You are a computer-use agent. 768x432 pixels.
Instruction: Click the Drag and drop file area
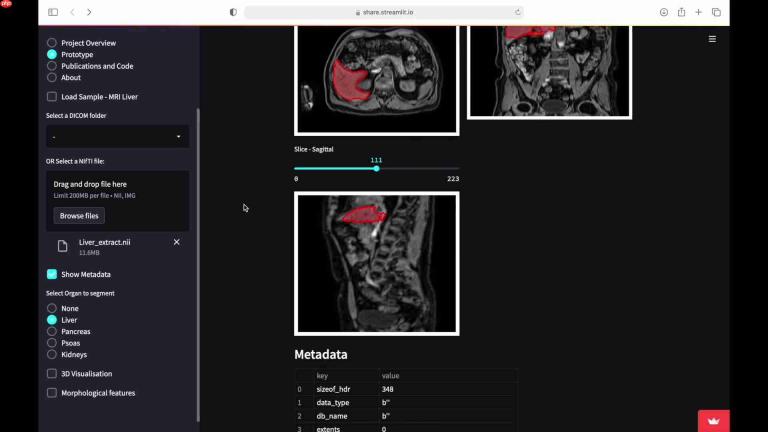click(x=118, y=201)
